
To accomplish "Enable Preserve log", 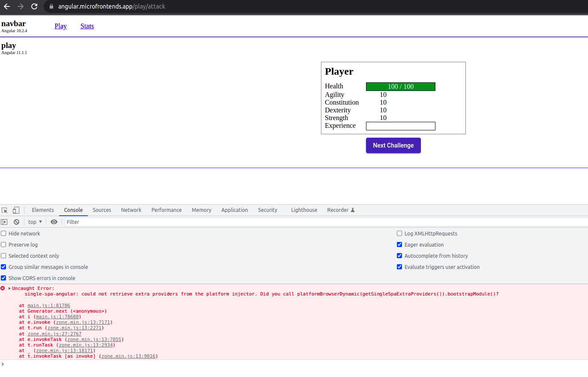I will (3, 244).
